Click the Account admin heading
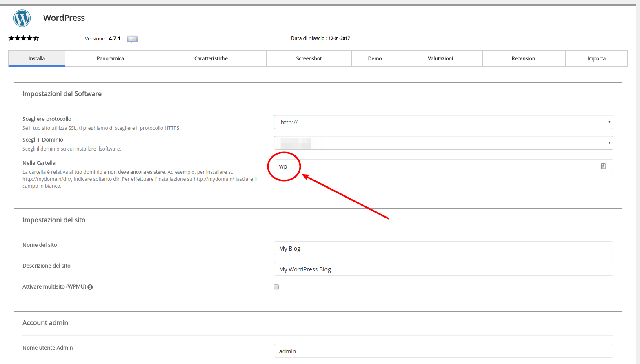This screenshot has width=640, height=364. coord(45,323)
